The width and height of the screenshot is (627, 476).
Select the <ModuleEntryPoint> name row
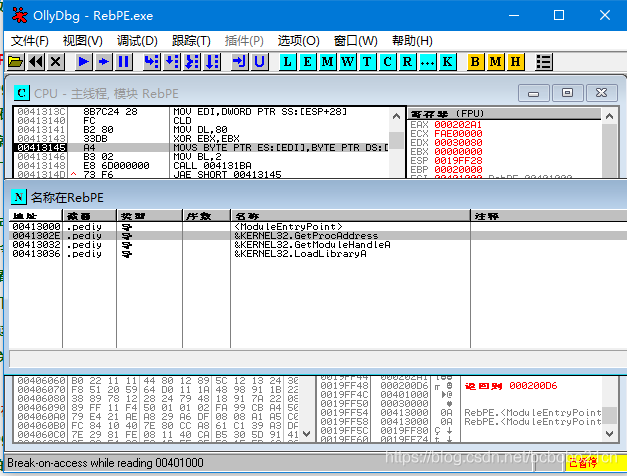click(318, 226)
